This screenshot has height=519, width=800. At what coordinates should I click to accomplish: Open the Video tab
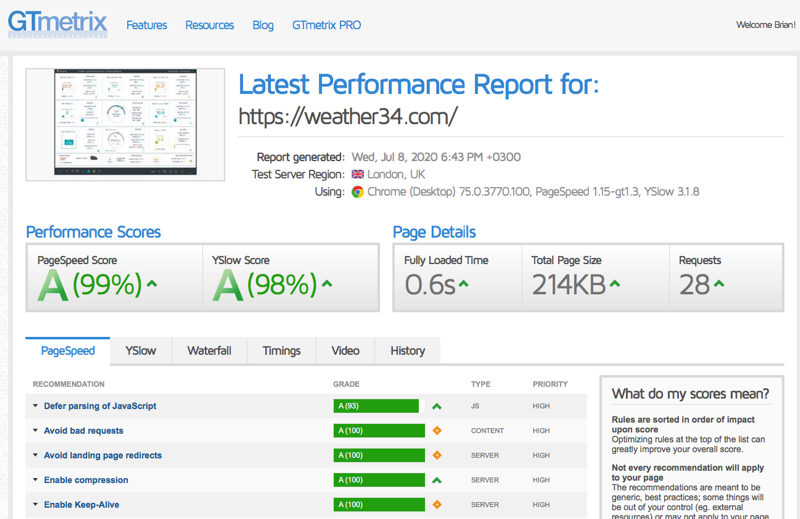coord(345,351)
